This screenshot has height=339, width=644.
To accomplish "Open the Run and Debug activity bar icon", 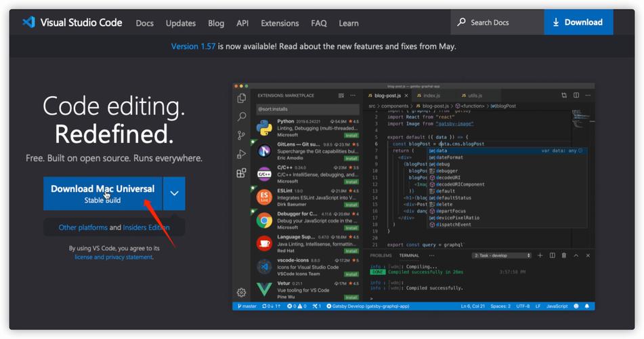I will [x=242, y=154].
